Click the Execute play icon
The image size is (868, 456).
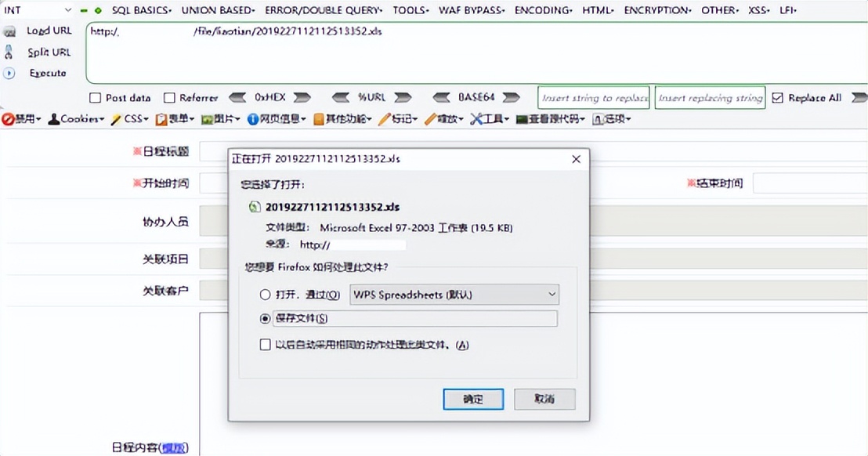pos(9,73)
